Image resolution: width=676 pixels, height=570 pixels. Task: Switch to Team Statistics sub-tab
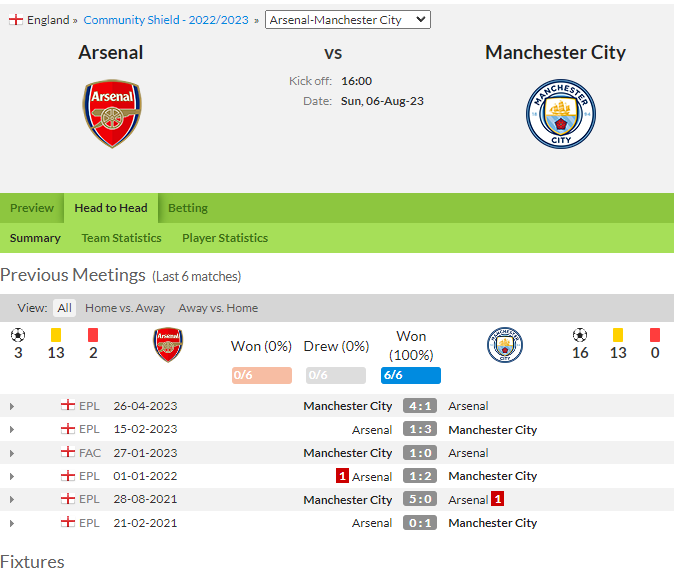122,238
